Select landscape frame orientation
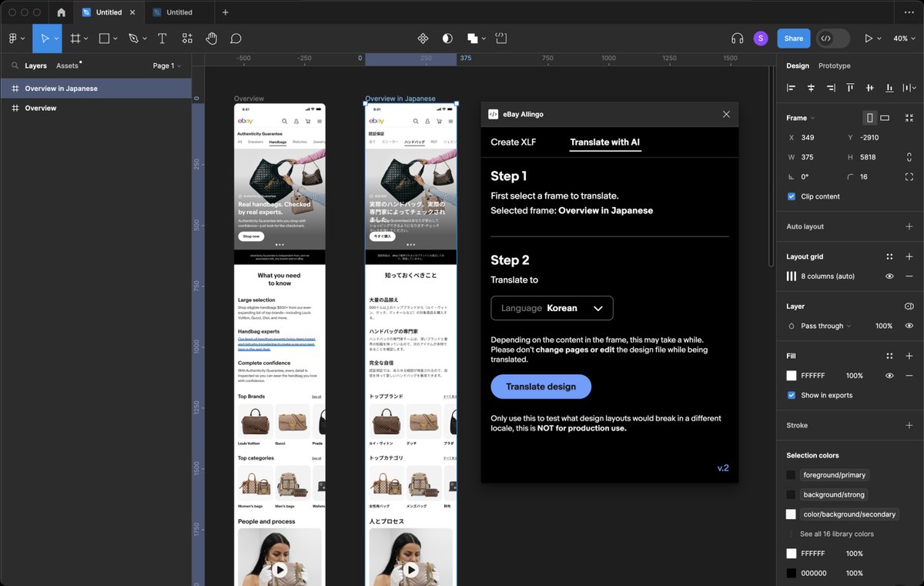This screenshot has width=924, height=586. point(885,118)
